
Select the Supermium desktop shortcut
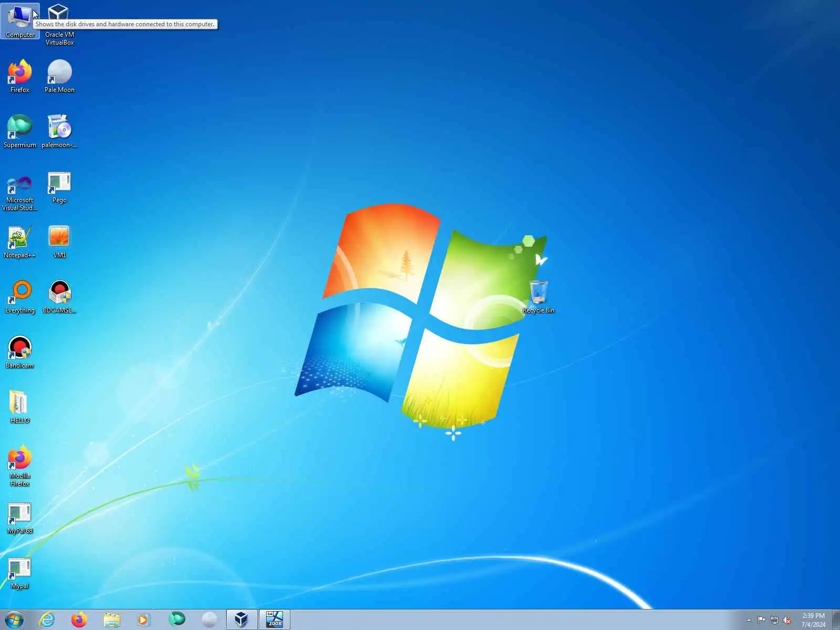click(20, 131)
